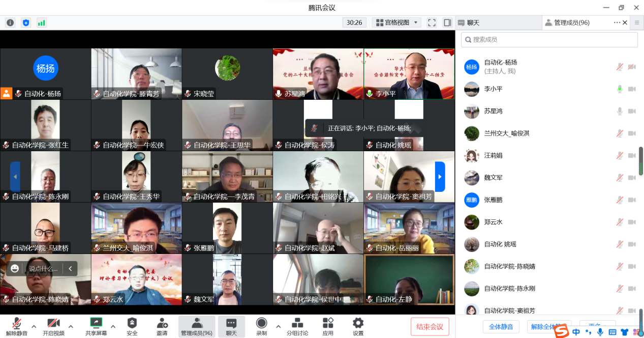Click the Security (安全) shield icon
This screenshot has width=644, height=338.
click(x=132, y=323)
